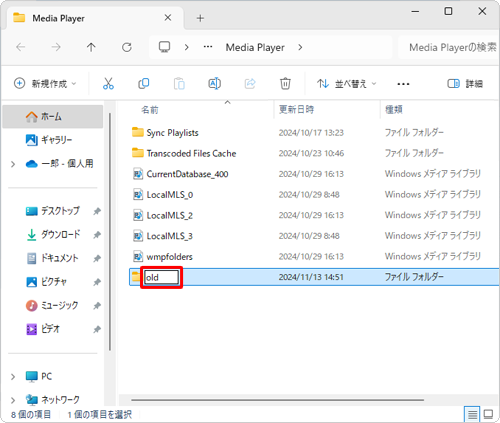
Task: Click the Media Playerの検索 search box
Action: (449, 47)
